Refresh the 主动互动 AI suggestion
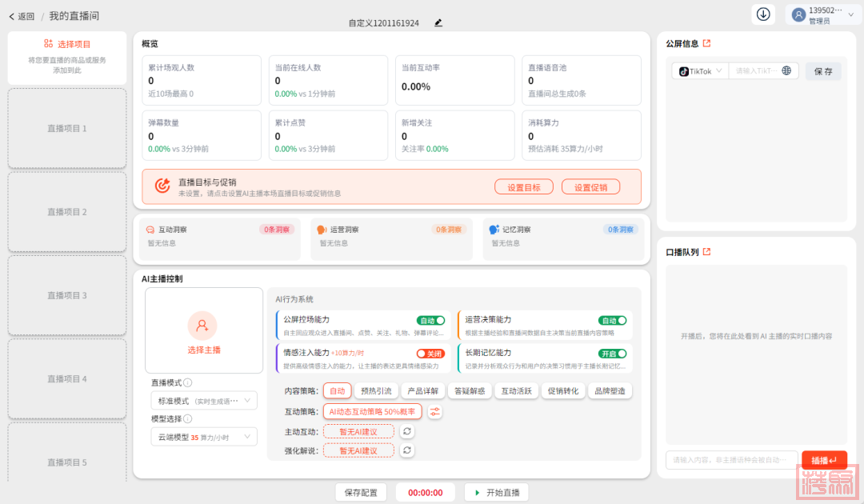The width and height of the screenshot is (864, 504). (x=407, y=431)
